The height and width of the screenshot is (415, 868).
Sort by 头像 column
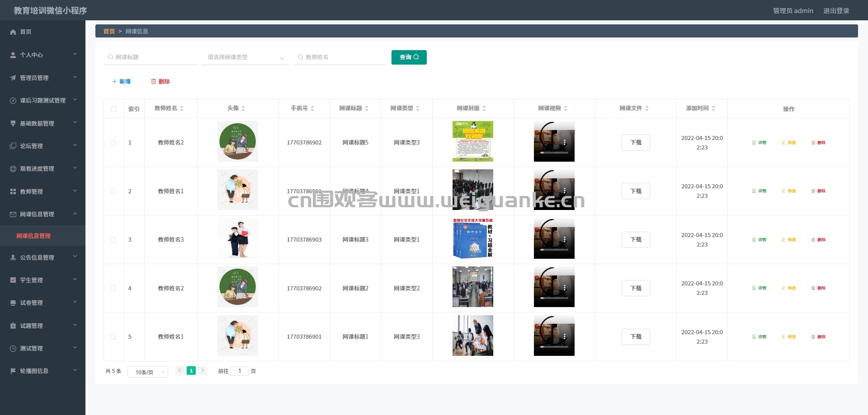click(x=243, y=108)
